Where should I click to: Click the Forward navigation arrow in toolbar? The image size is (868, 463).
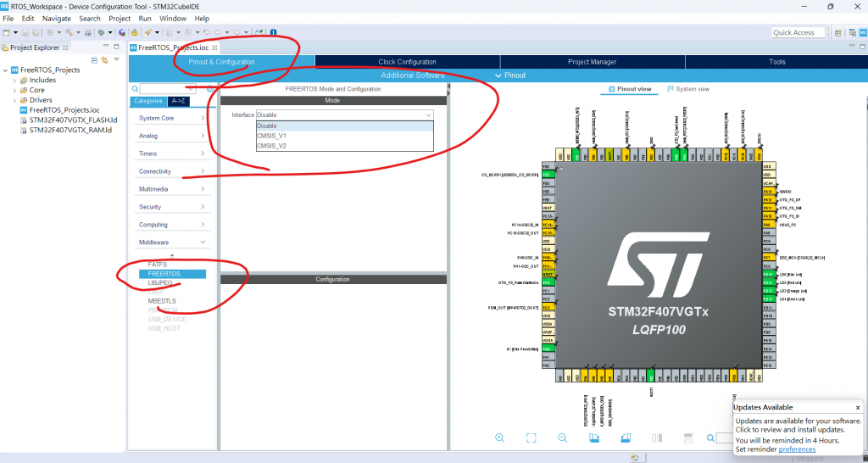point(236,32)
